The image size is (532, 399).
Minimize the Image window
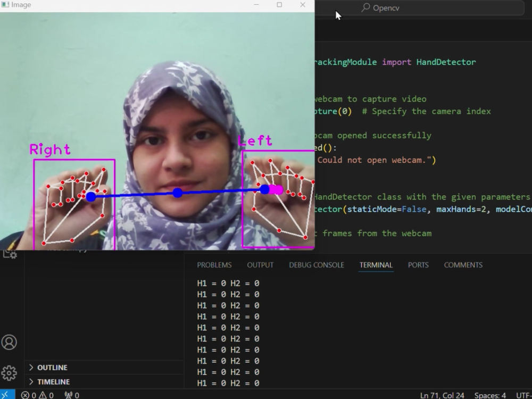[x=256, y=5]
